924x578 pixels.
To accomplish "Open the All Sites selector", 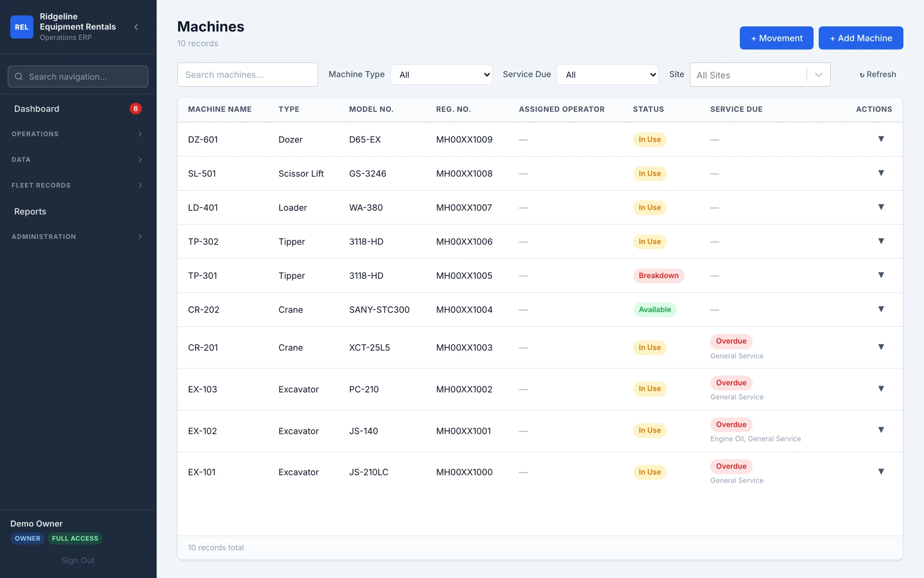I will coord(760,74).
